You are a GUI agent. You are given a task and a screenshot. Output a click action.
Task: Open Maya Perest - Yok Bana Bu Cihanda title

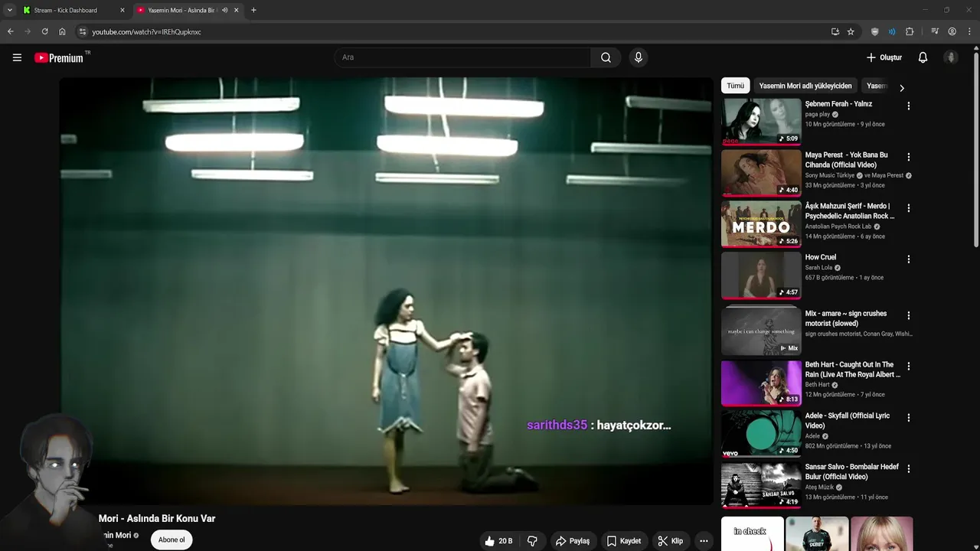pos(847,160)
